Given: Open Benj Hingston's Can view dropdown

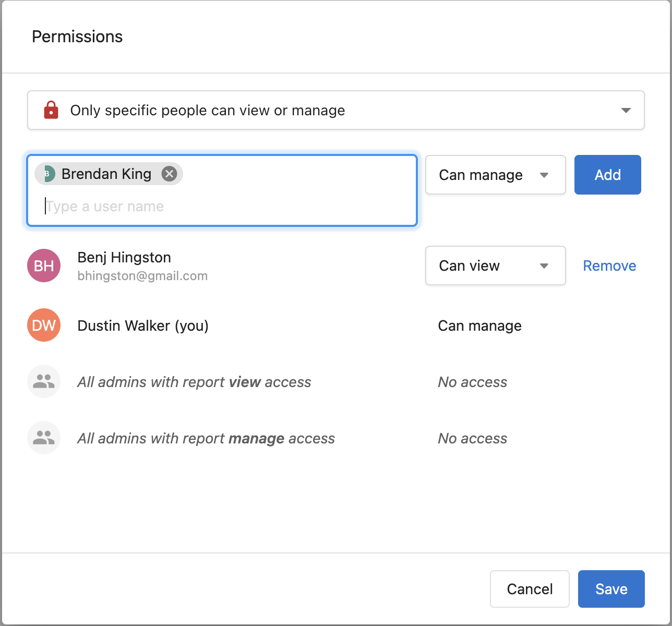Looking at the screenshot, I should pos(496,266).
